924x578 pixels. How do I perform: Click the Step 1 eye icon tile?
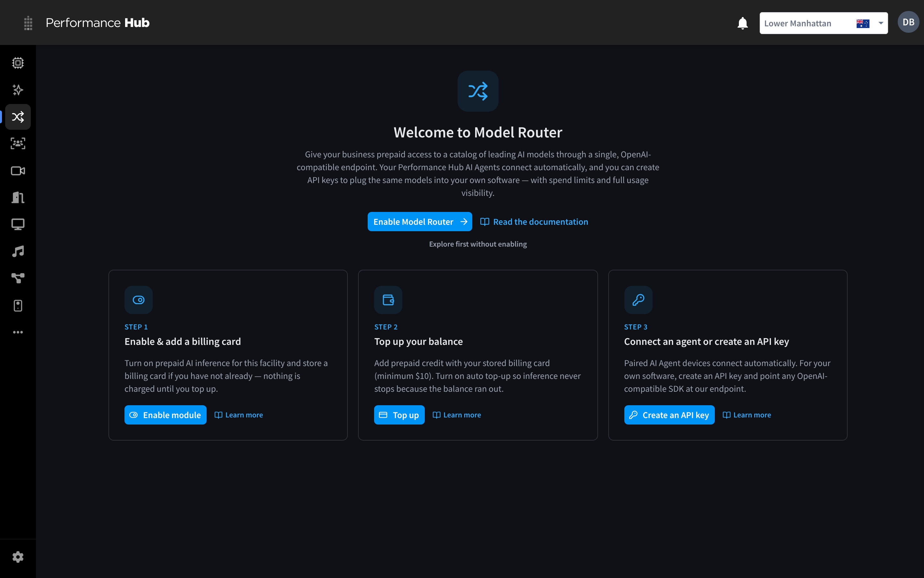(x=139, y=300)
